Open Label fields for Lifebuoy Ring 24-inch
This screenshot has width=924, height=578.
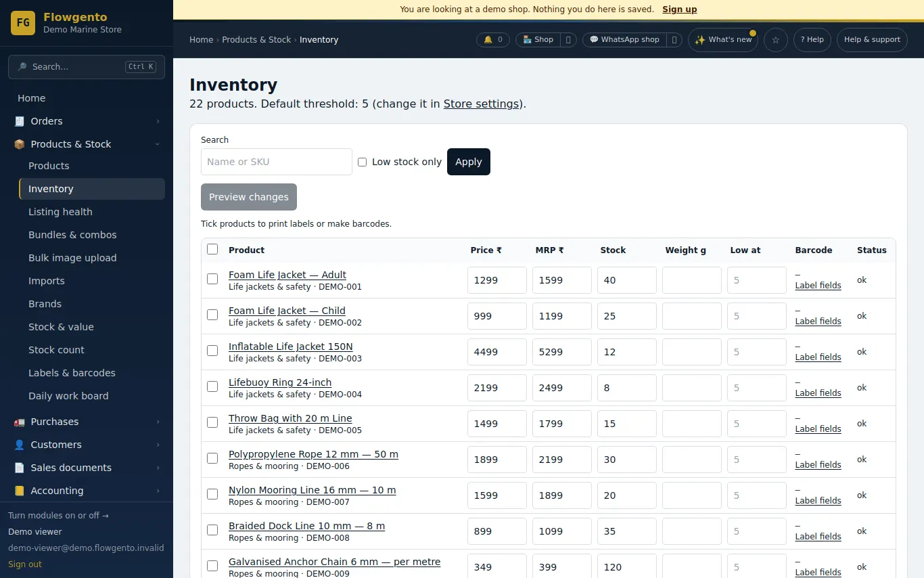pyautogui.click(x=818, y=393)
